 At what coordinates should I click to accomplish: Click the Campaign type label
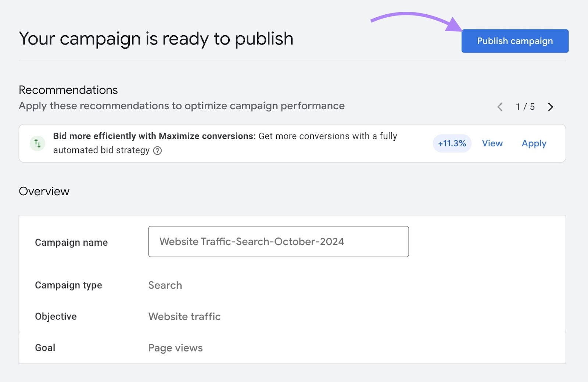click(x=68, y=285)
